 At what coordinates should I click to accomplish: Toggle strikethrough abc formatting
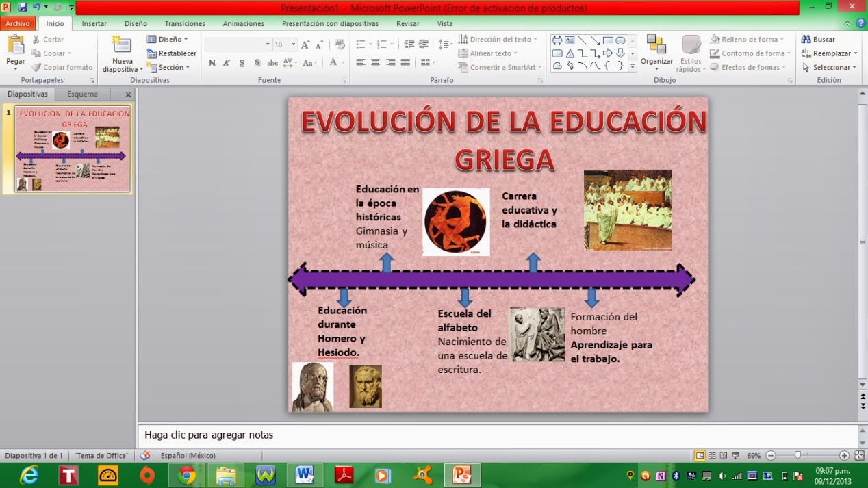(x=272, y=62)
